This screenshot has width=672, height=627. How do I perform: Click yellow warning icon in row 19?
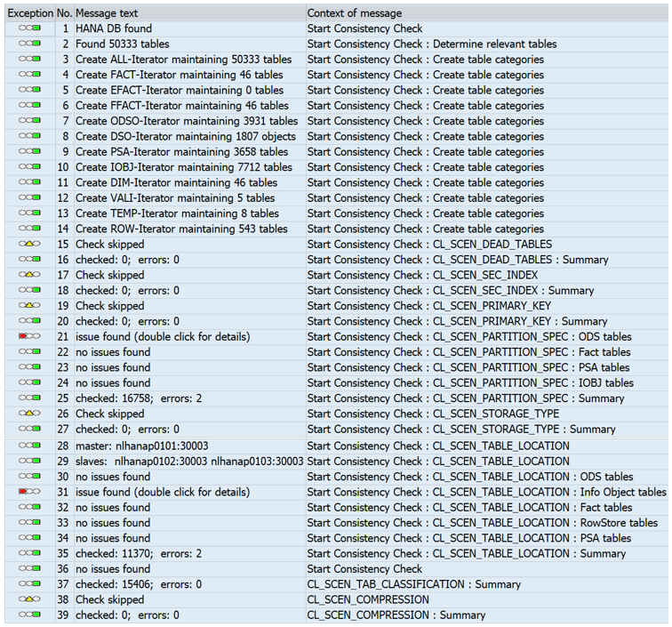(29, 306)
